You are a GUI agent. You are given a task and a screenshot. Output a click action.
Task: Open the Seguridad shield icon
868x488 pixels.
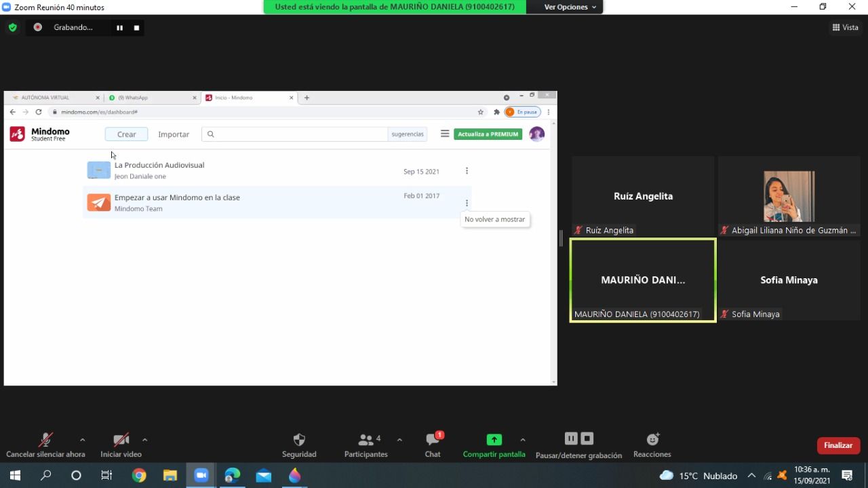(299, 440)
